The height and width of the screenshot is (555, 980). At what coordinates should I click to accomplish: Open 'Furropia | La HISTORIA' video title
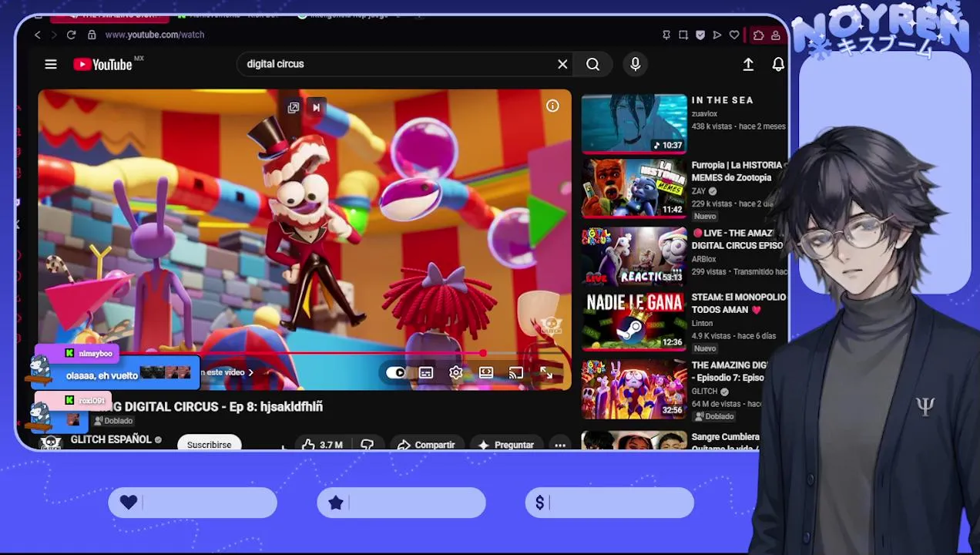pos(737,171)
